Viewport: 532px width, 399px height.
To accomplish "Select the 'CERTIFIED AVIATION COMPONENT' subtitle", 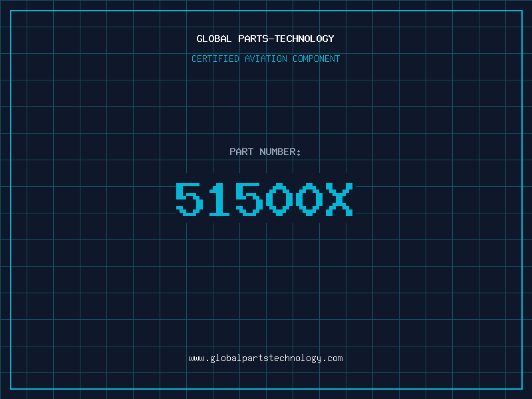I will (265, 59).
